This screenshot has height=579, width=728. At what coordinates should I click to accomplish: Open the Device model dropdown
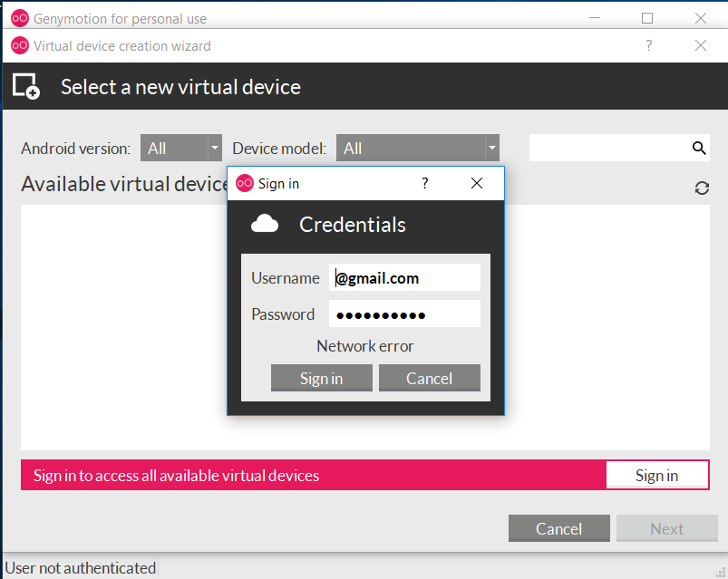point(417,148)
